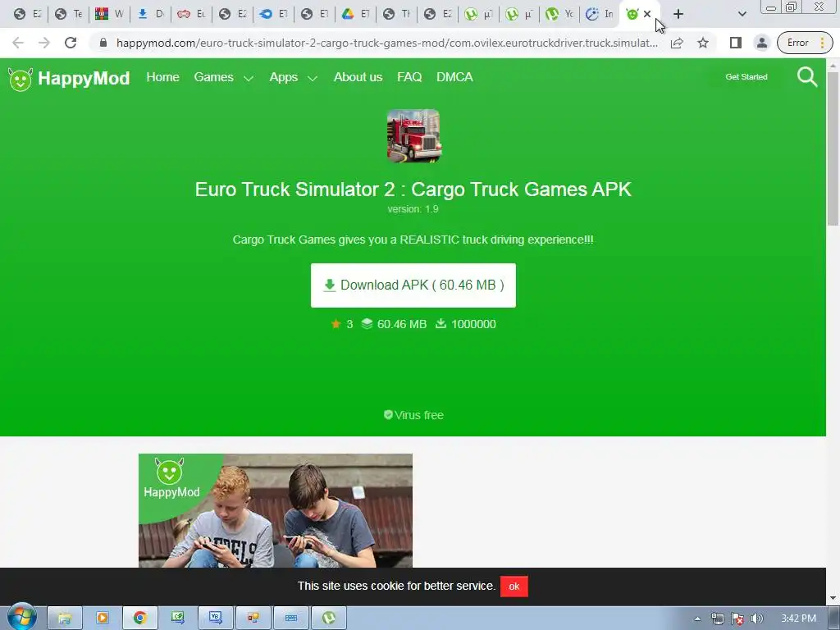Open the About us page

358,77
